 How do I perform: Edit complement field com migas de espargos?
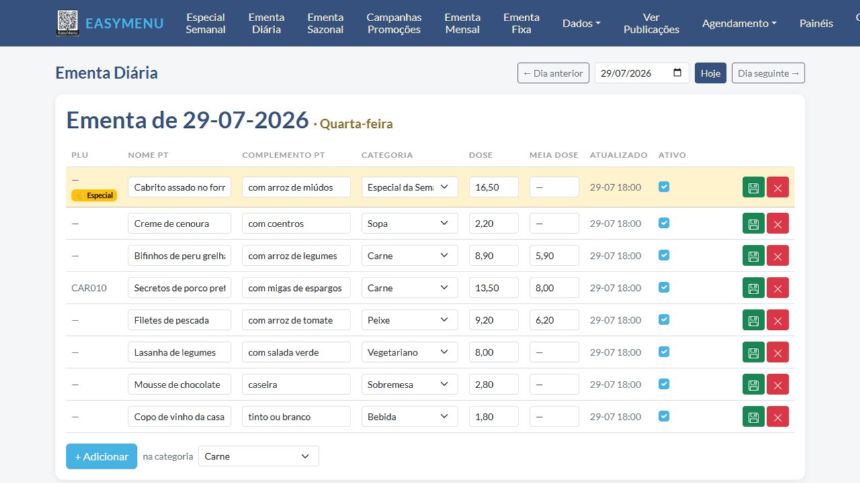296,288
